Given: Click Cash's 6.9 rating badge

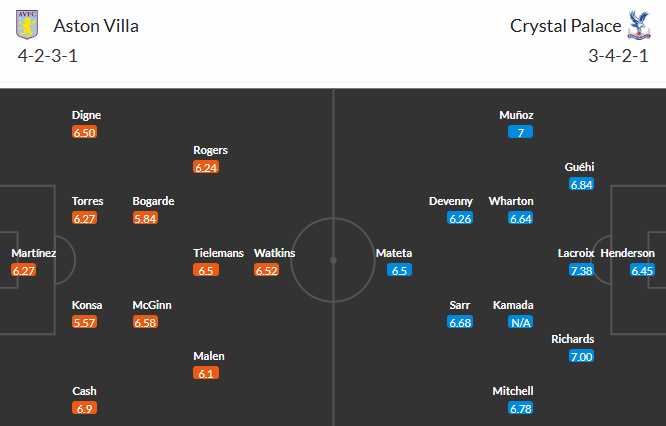Looking at the screenshot, I should (x=84, y=408).
